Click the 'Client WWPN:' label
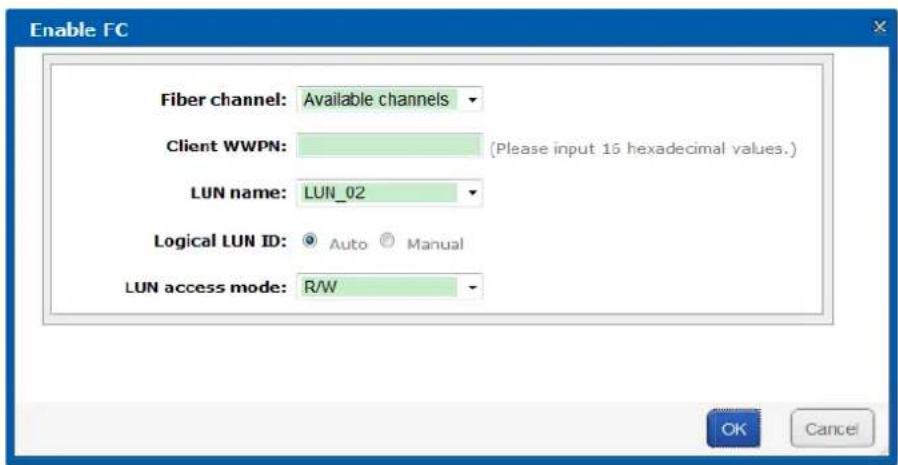Image resolution: width=898 pixels, height=465 pixels. (x=226, y=146)
